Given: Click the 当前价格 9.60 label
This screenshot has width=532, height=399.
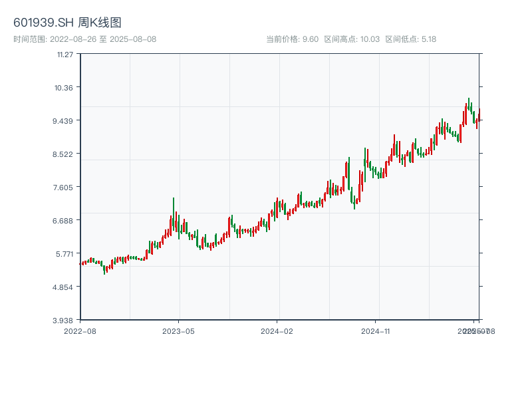Looking at the screenshot, I should pyautogui.click(x=292, y=39).
